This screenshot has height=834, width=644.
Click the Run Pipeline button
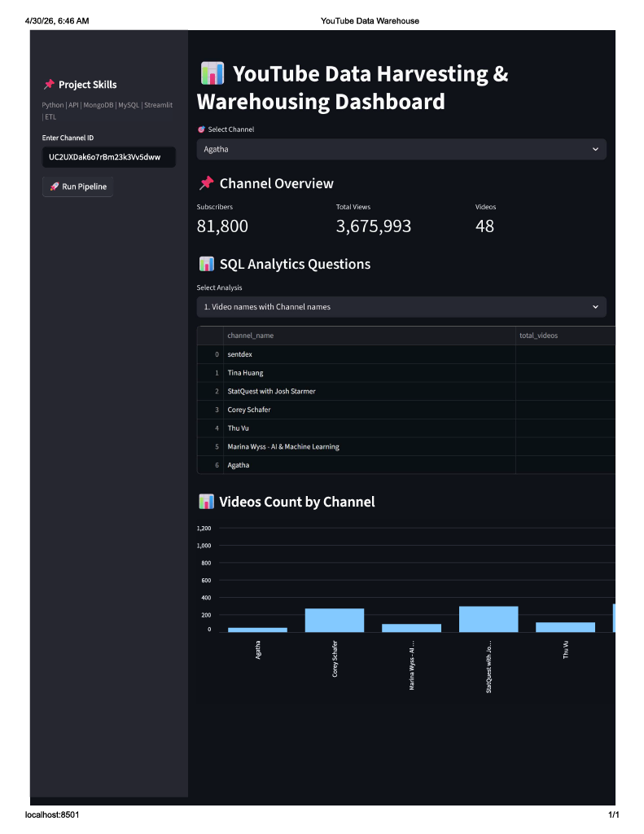click(77, 187)
